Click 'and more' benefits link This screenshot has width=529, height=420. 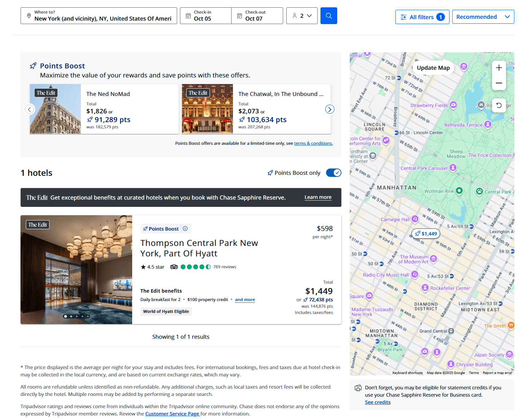tap(245, 300)
